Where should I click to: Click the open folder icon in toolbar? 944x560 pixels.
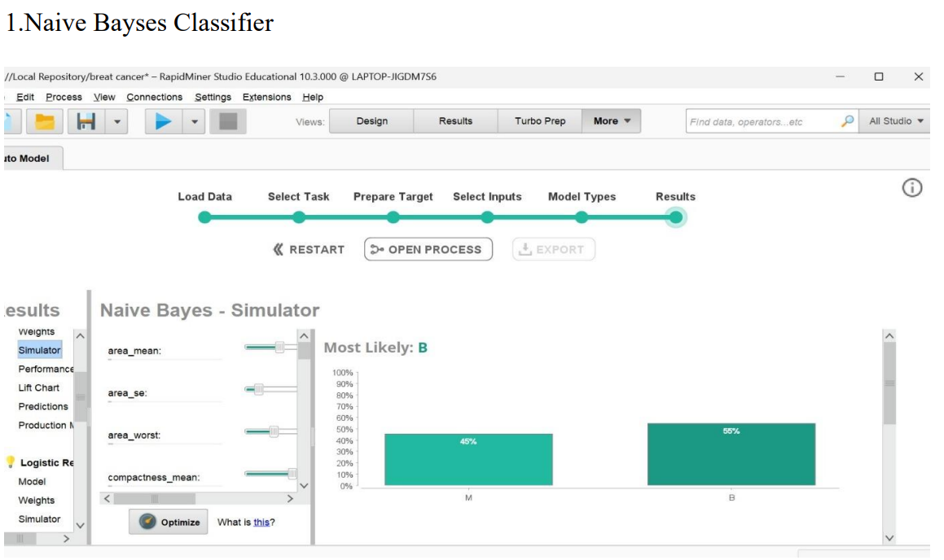[46, 121]
